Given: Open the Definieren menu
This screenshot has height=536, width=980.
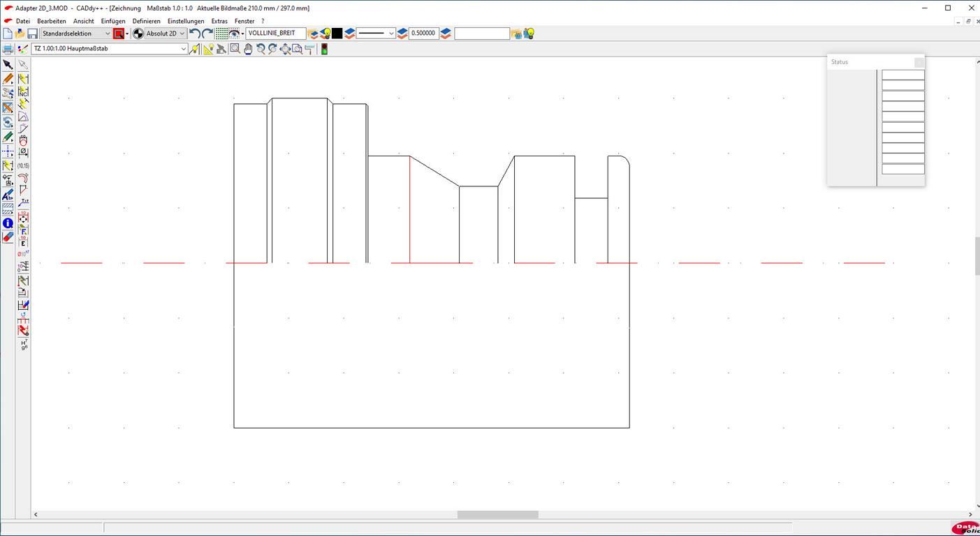Looking at the screenshot, I should coord(147,21).
